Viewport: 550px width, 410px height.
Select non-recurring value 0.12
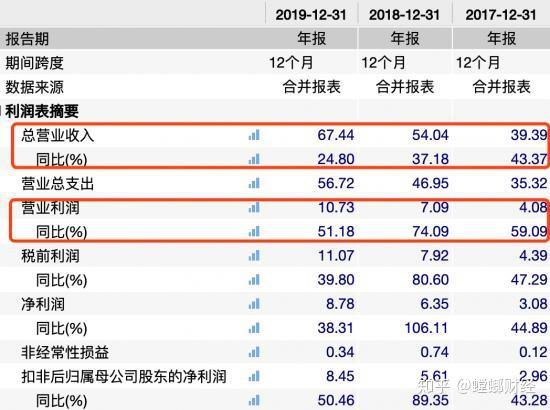(533, 352)
